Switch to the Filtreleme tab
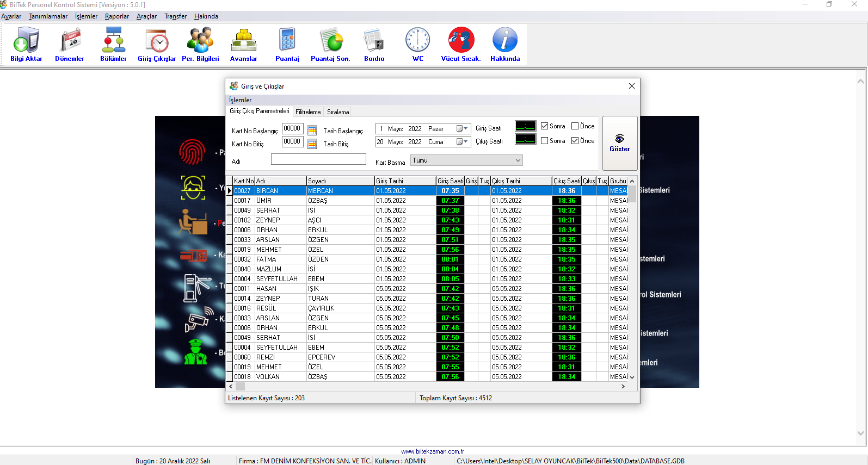This screenshot has width=868, height=465. (308, 112)
